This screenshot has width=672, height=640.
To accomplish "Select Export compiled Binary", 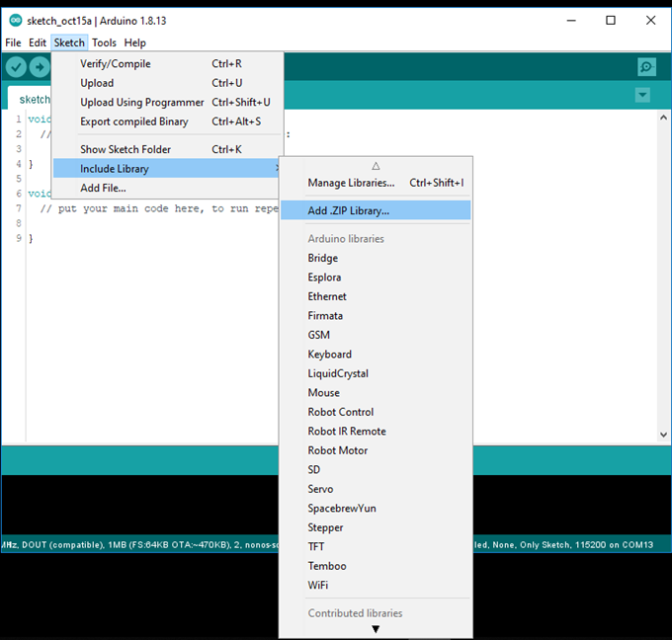I will coord(168,121).
